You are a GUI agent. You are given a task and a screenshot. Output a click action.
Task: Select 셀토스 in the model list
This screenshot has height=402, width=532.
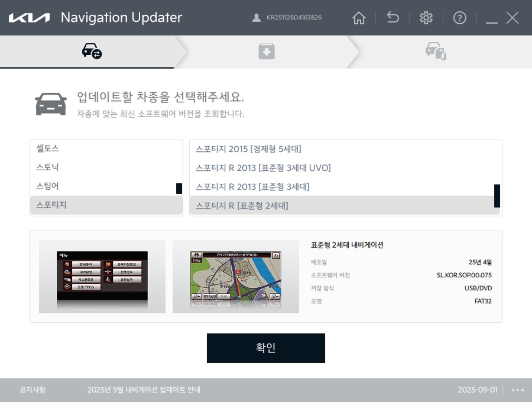click(106, 149)
